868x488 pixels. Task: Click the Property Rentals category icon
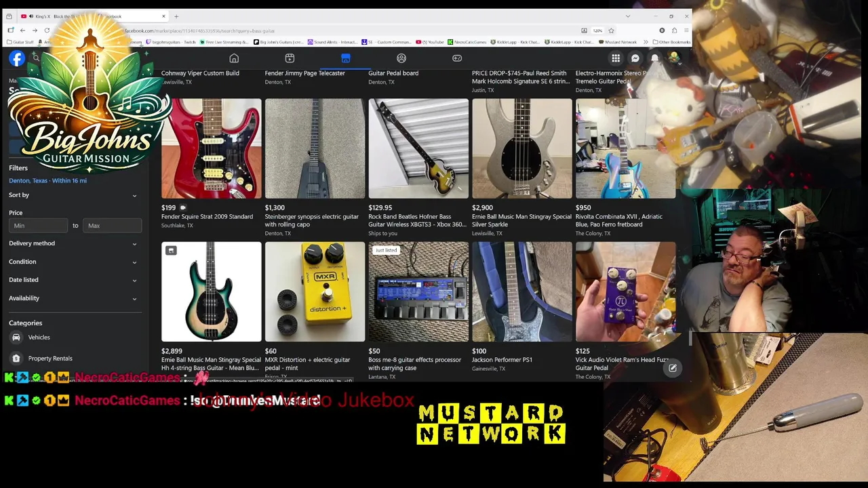[16, 359]
